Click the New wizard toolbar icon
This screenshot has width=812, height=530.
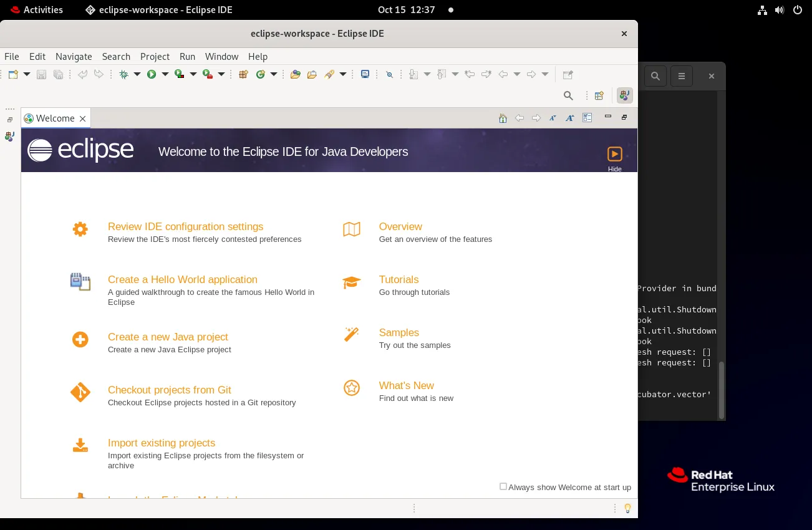pos(13,74)
